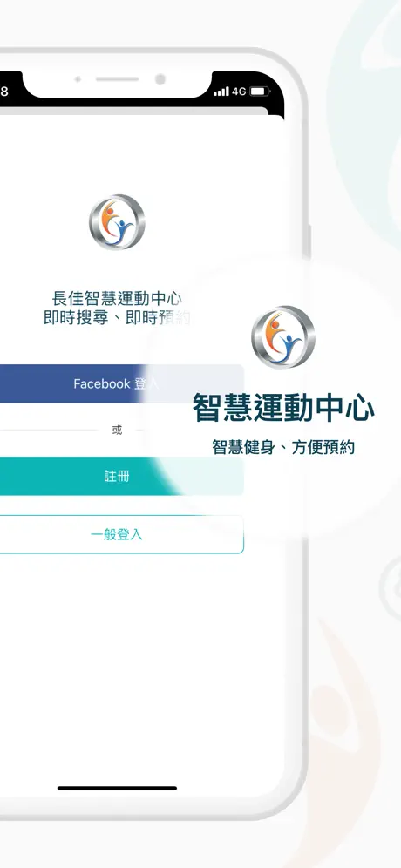
Task: Click the 即時搜尋、即時預約 tagline
Action: pos(117,318)
